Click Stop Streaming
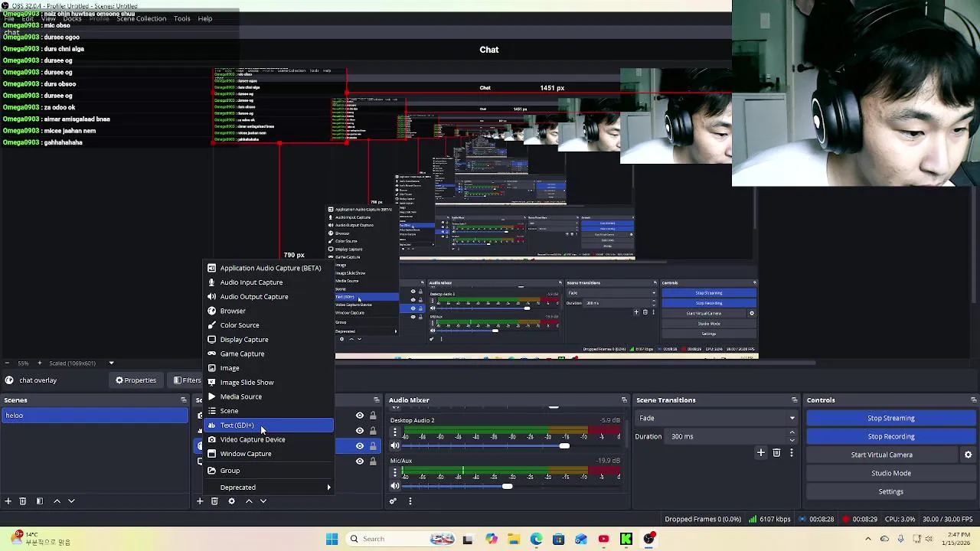 (891, 418)
